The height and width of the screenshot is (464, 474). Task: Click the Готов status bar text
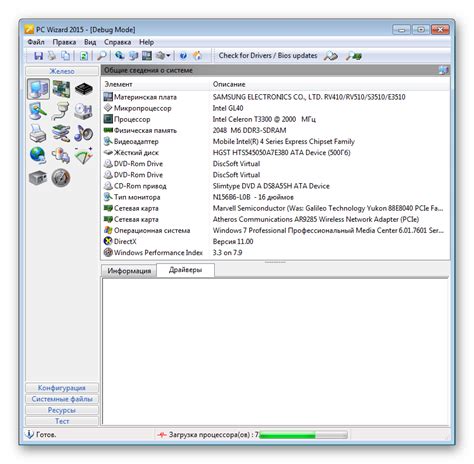[46, 435]
